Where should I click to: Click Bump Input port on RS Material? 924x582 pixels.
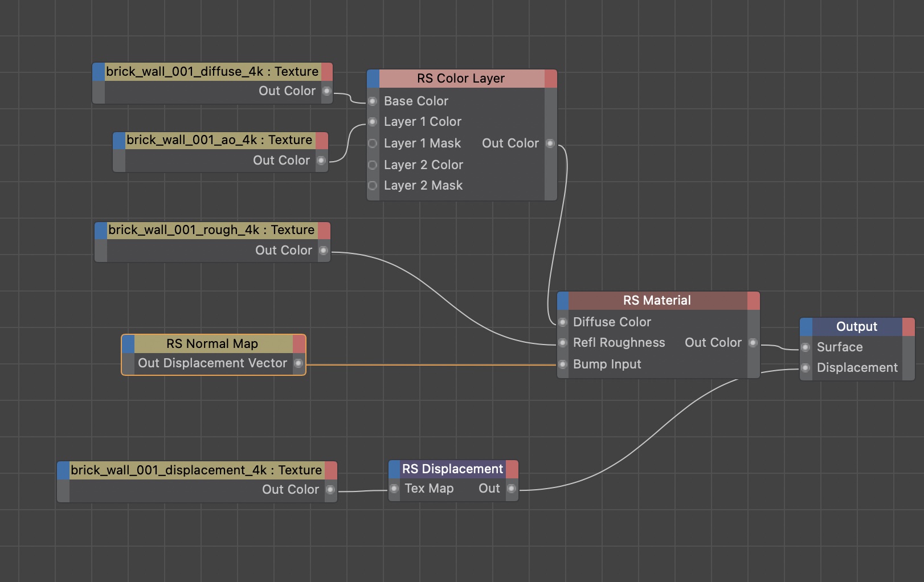coord(563,364)
